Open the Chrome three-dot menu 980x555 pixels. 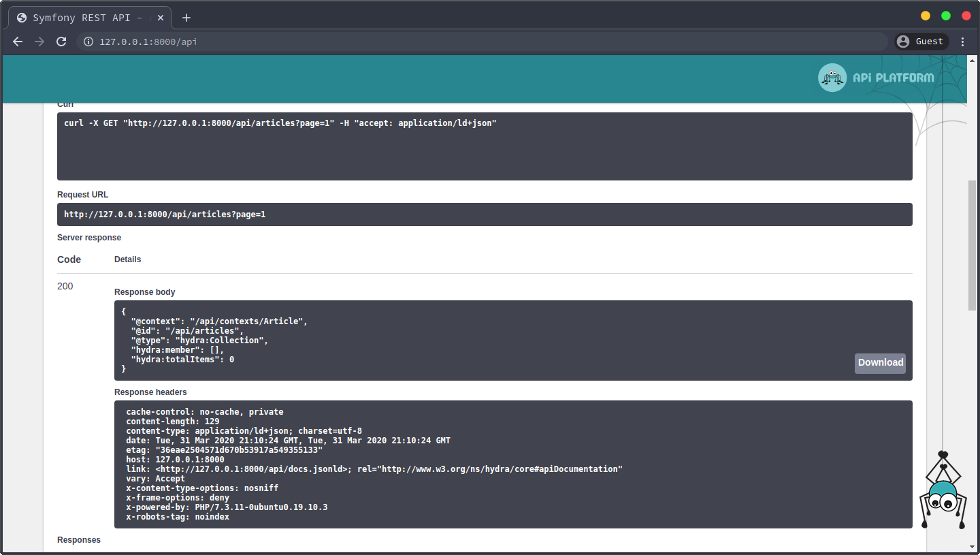click(x=962, y=42)
